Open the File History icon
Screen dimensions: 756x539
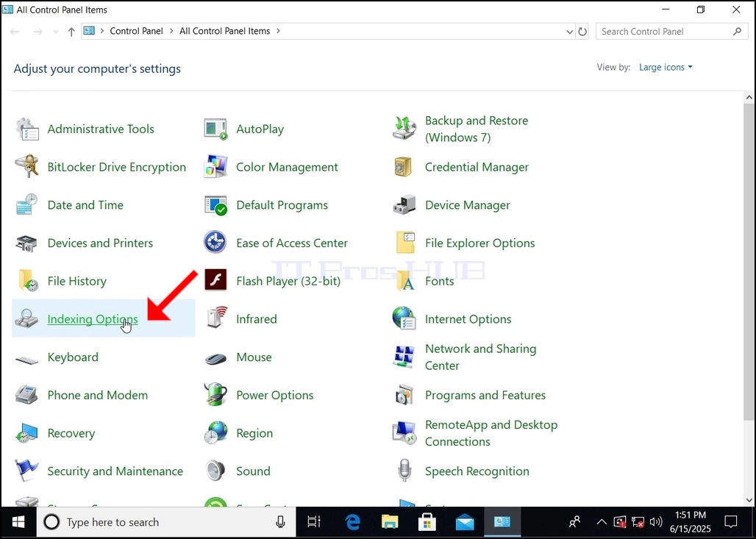(28, 281)
